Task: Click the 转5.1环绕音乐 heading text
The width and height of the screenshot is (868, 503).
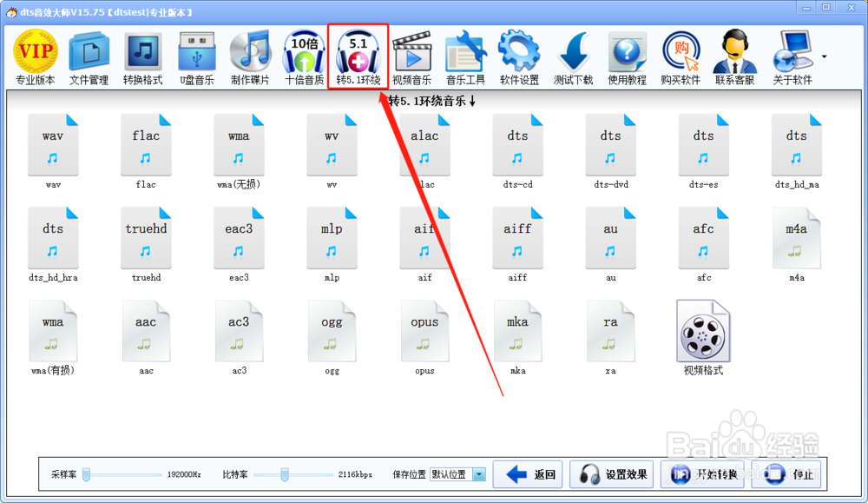Action: pyautogui.click(x=431, y=101)
